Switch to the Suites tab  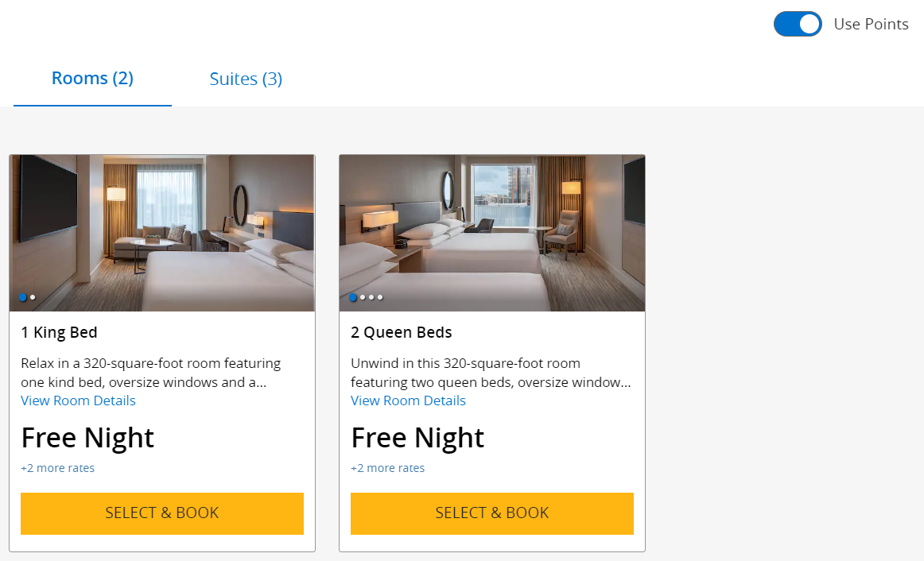pos(245,78)
